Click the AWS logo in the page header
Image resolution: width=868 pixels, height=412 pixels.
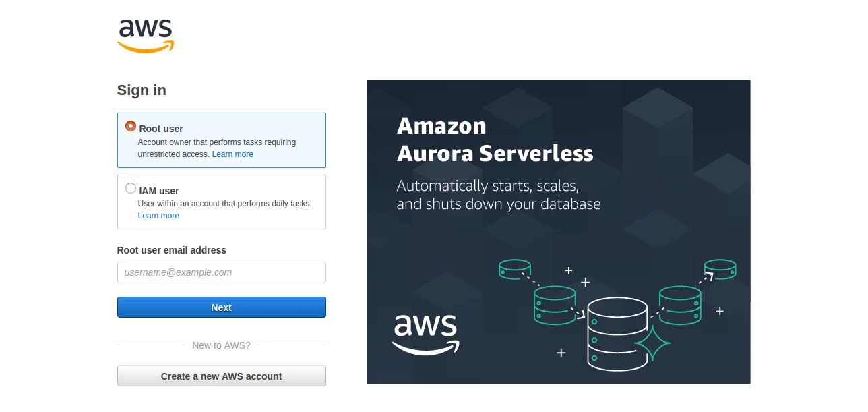click(146, 36)
